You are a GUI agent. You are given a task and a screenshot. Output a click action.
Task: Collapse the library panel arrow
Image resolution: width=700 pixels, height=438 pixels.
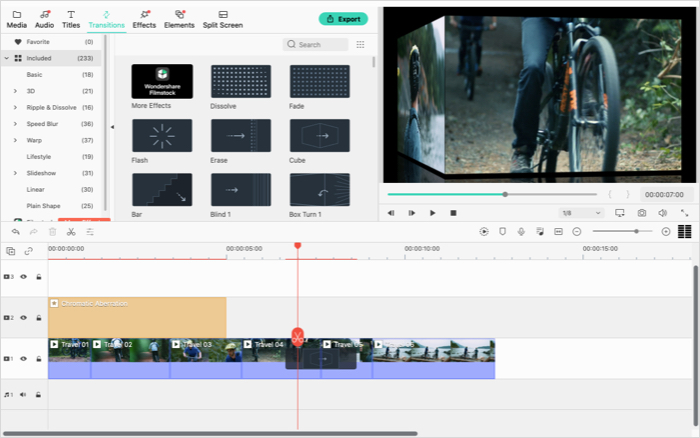pos(112,127)
